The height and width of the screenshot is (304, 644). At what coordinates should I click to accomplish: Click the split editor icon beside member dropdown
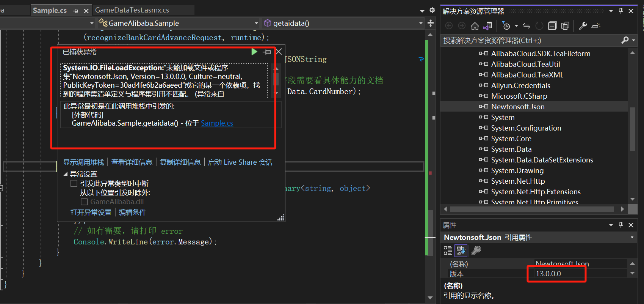[431, 24]
